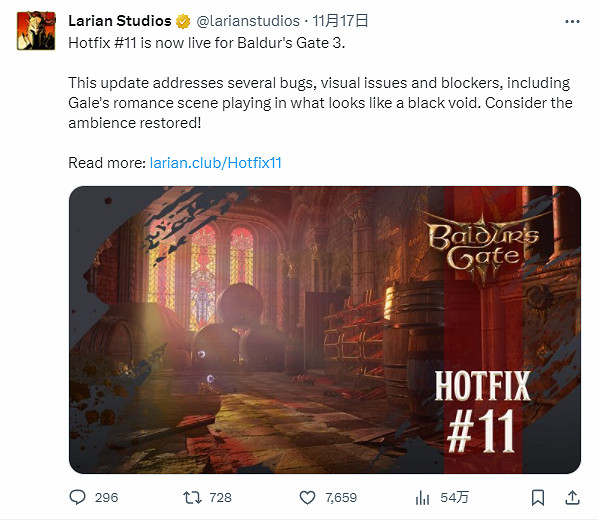The width and height of the screenshot is (598, 521).
Task: Click the Baldur's Gate logo in image
Action: click(x=484, y=247)
